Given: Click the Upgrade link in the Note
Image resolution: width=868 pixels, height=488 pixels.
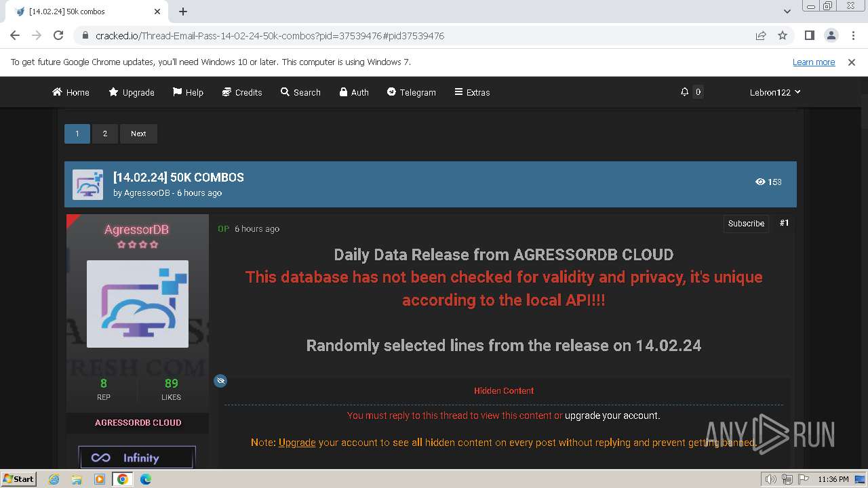Looking at the screenshot, I should tap(297, 443).
